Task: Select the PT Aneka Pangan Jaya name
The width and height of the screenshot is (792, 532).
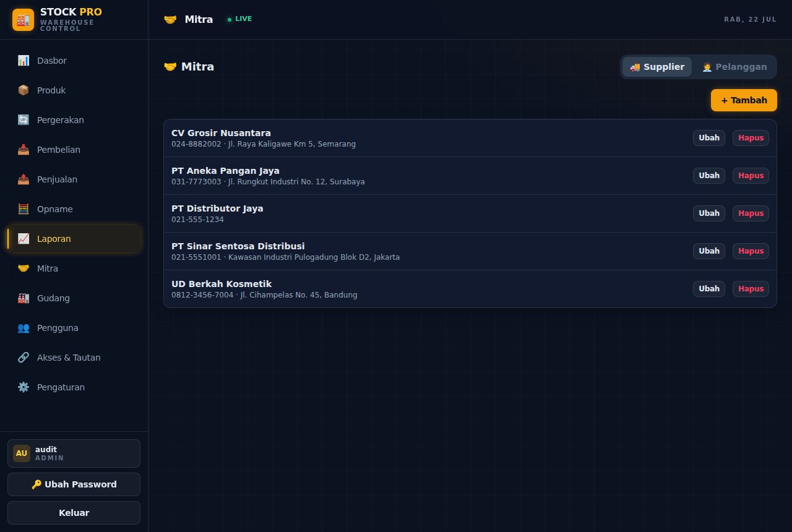Action: [225, 171]
